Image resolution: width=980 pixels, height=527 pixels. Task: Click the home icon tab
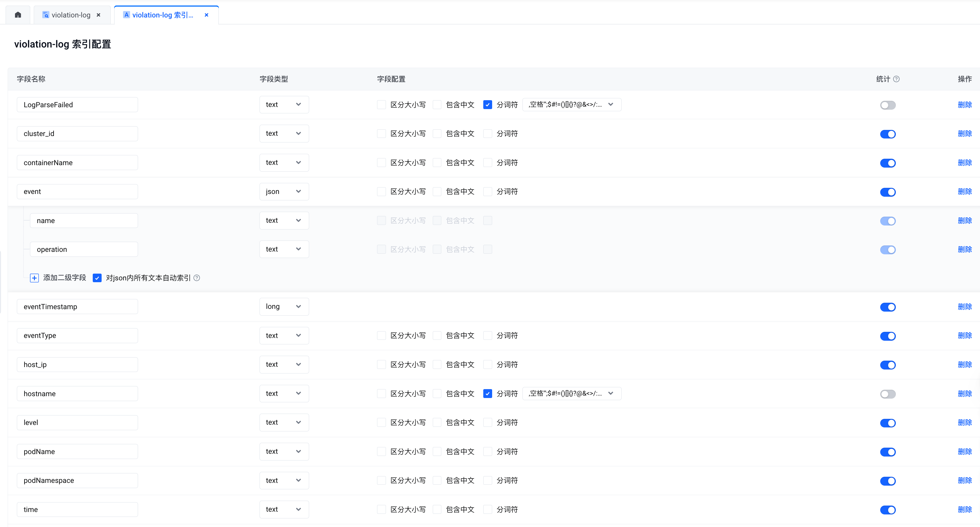18,15
